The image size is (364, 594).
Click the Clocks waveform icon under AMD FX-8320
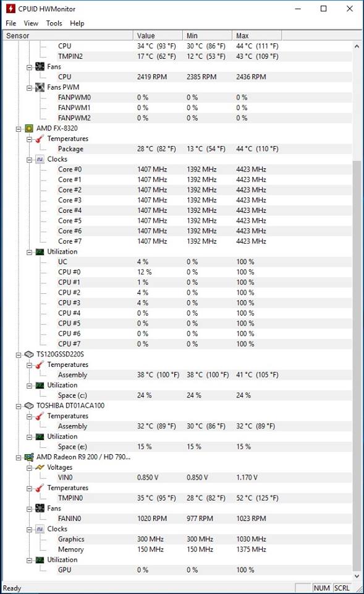click(40, 159)
